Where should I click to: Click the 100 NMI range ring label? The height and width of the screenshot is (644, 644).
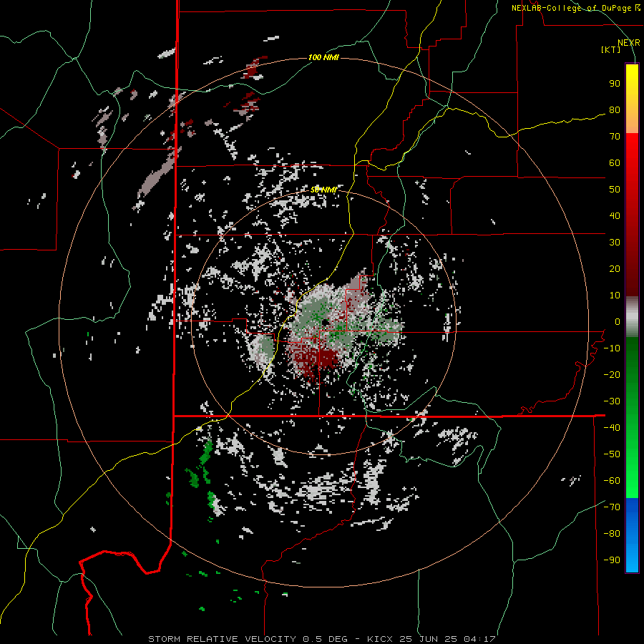point(323,57)
